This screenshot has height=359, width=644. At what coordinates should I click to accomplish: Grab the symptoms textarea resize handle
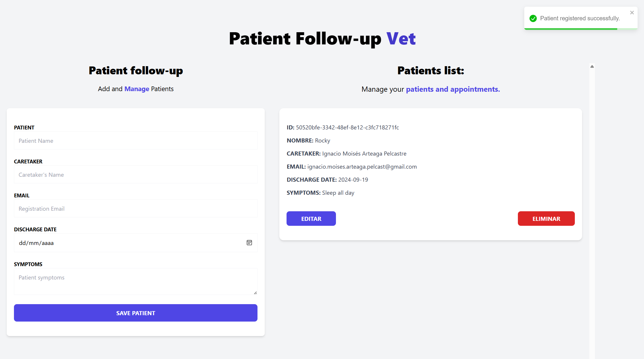(255, 293)
